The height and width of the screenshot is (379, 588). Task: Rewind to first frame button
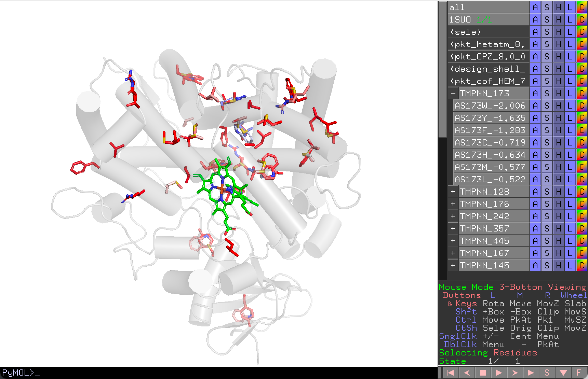(x=451, y=373)
